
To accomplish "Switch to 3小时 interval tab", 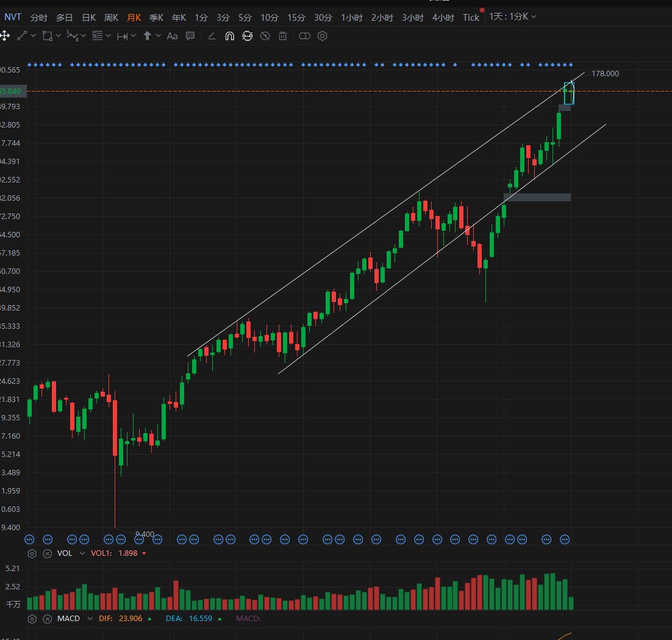I will tap(412, 18).
